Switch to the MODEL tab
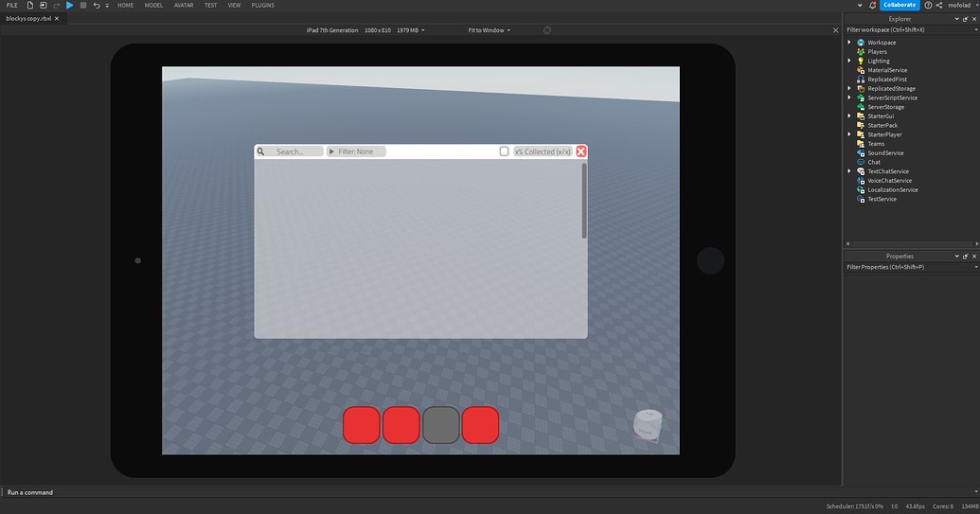 (x=153, y=5)
